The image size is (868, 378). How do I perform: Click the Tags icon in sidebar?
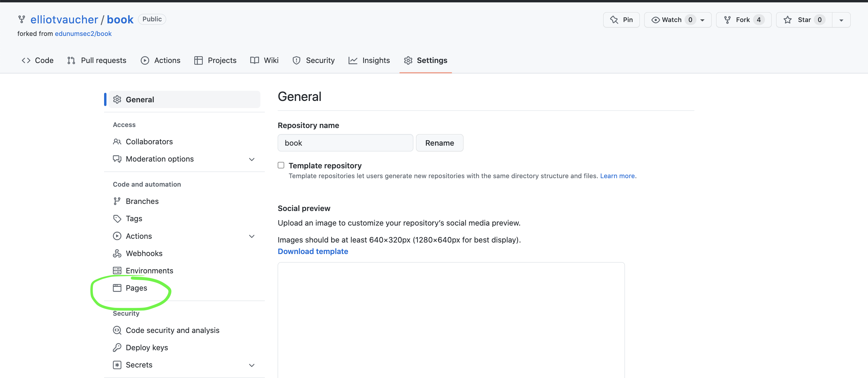tap(117, 218)
